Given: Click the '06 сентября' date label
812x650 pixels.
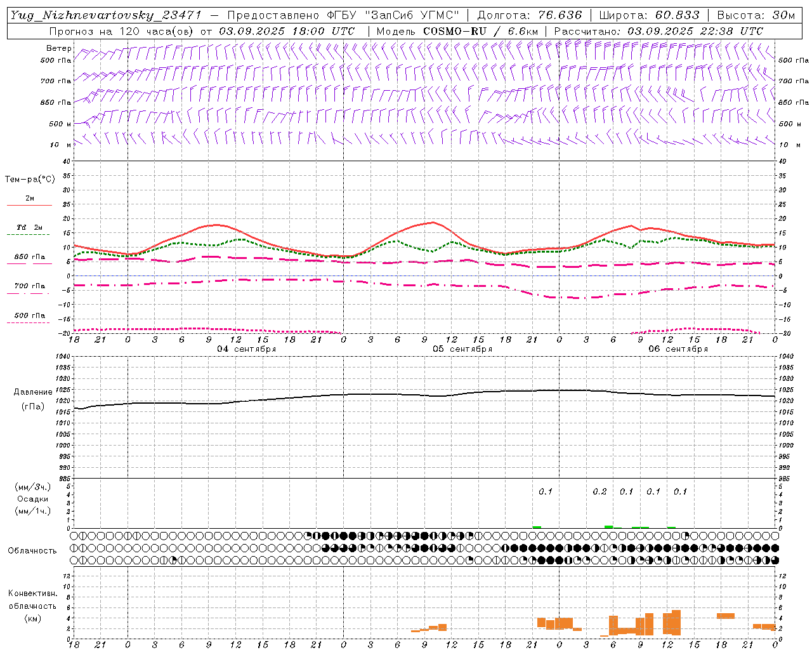Looking at the screenshot, I should [678, 349].
